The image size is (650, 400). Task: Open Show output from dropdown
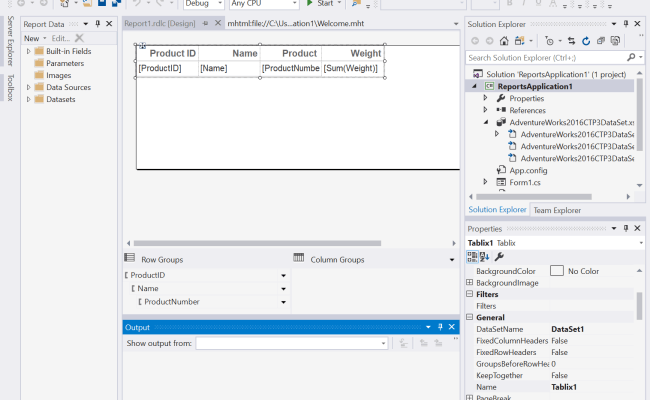click(x=383, y=344)
